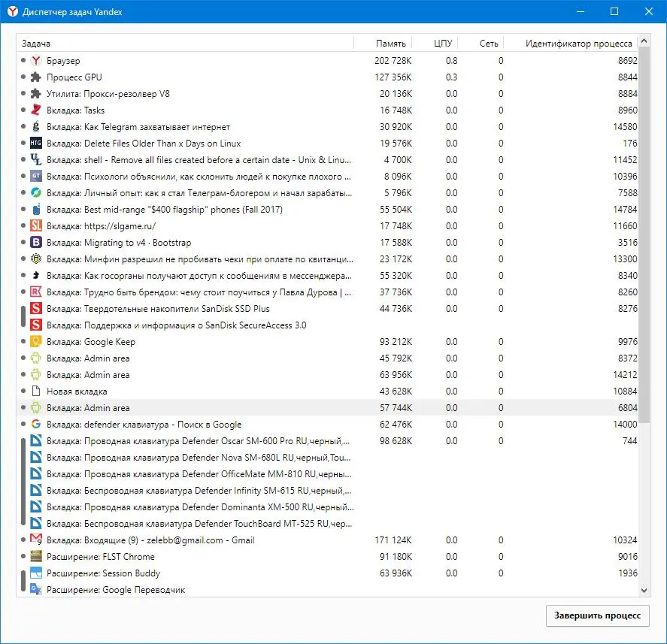Viewport: 667px width, 644px height.
Task: Click the favicon of Как госорганы получают row
Action: pyautogui.click(x=36, y=276)
